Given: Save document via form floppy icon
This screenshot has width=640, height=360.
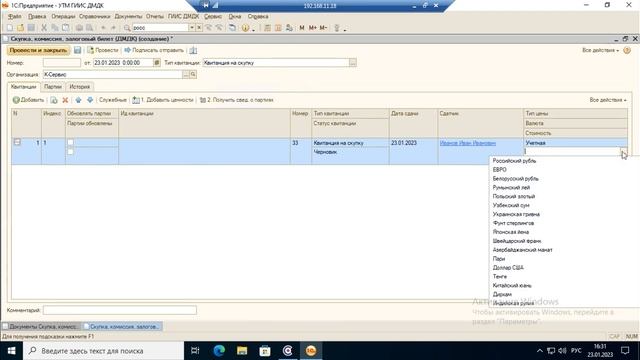Looking at the screenshot, I should coord(77,50).
